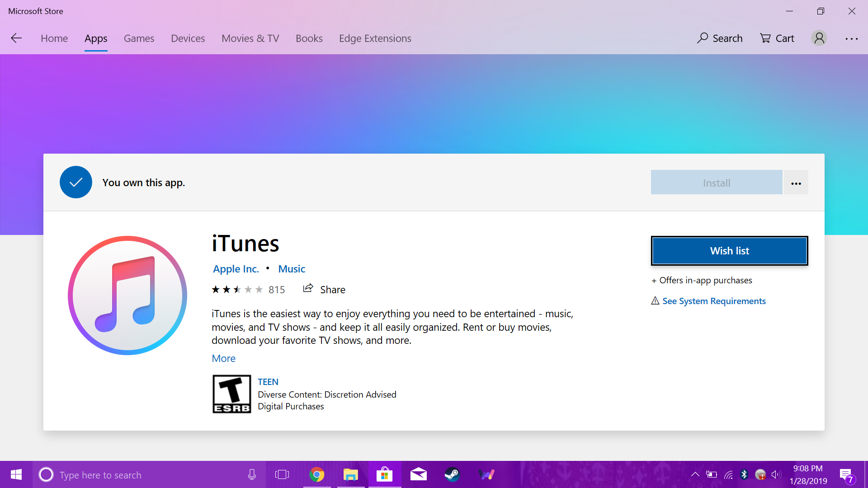Screen dimensions: 868x488
Task: Add iTunes to the Wish list
Action: click(730, 251)
